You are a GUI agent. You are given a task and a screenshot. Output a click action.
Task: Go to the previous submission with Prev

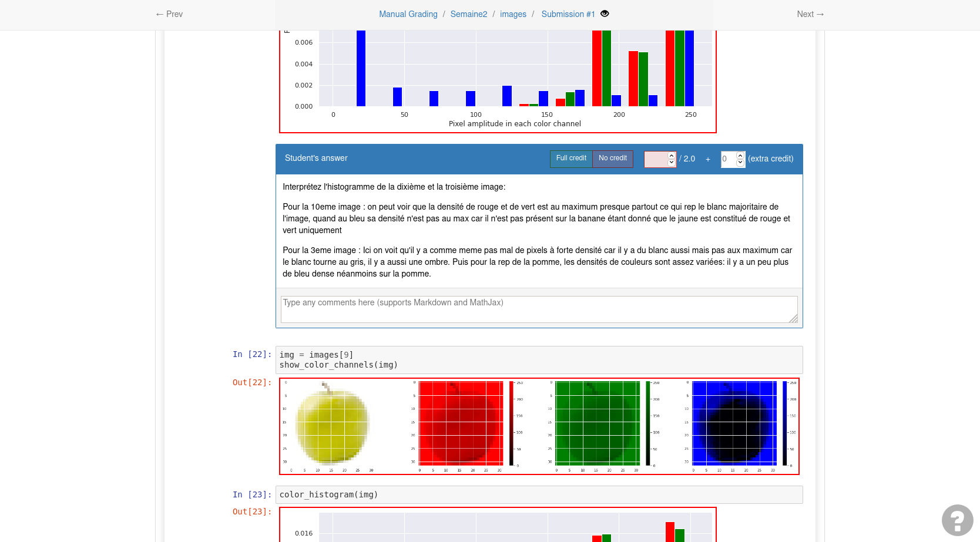pyautogui.click(x=169, y=14)
